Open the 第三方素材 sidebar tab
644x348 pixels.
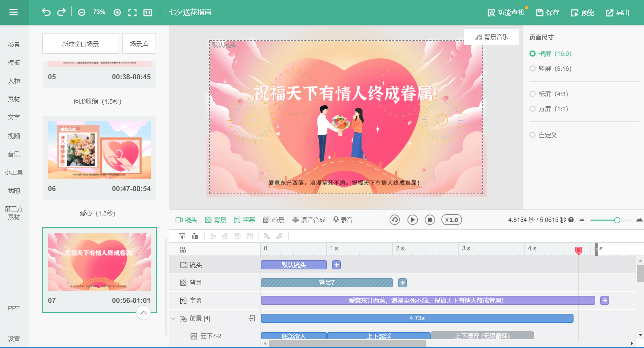pos(14,213)
